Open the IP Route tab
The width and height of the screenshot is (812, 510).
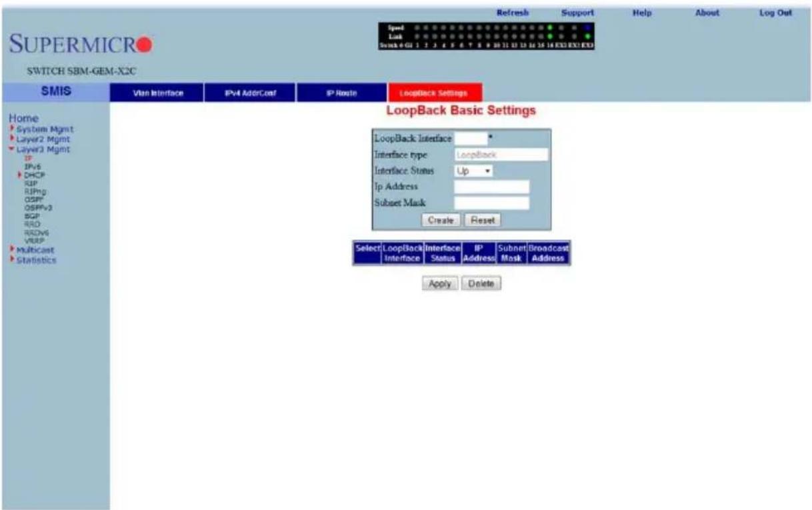(341, 93)
